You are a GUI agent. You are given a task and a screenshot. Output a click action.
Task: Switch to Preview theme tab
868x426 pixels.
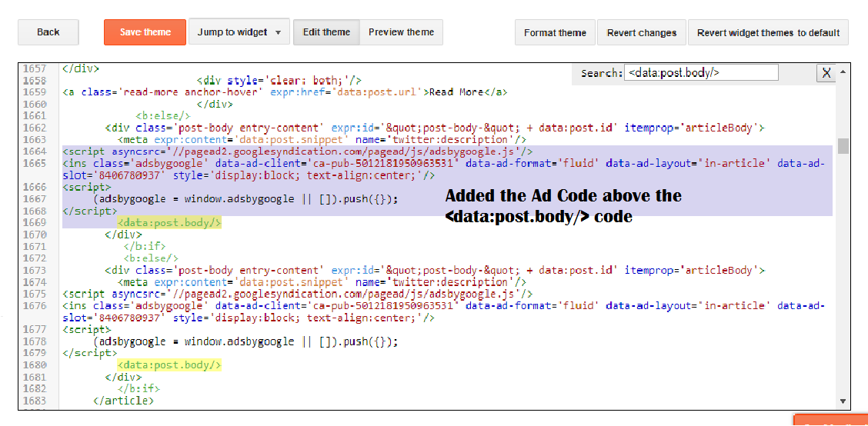[x=402, y=32]
